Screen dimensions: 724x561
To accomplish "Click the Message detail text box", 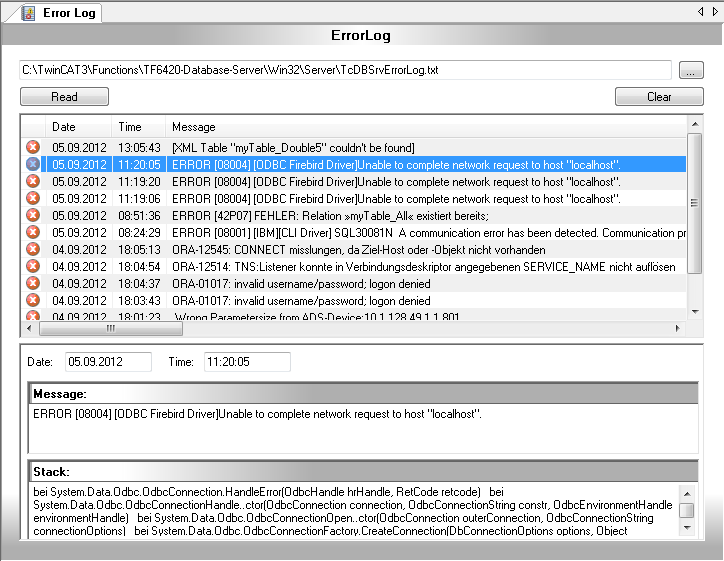I will click(x=363, y=428).
